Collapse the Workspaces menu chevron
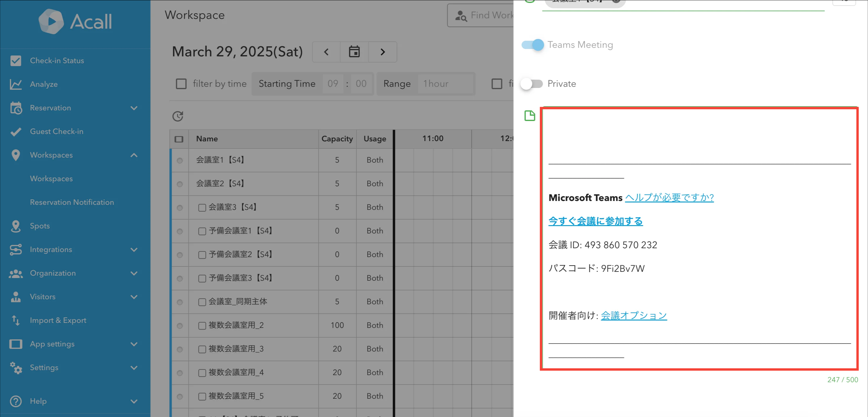 [134, 155]
